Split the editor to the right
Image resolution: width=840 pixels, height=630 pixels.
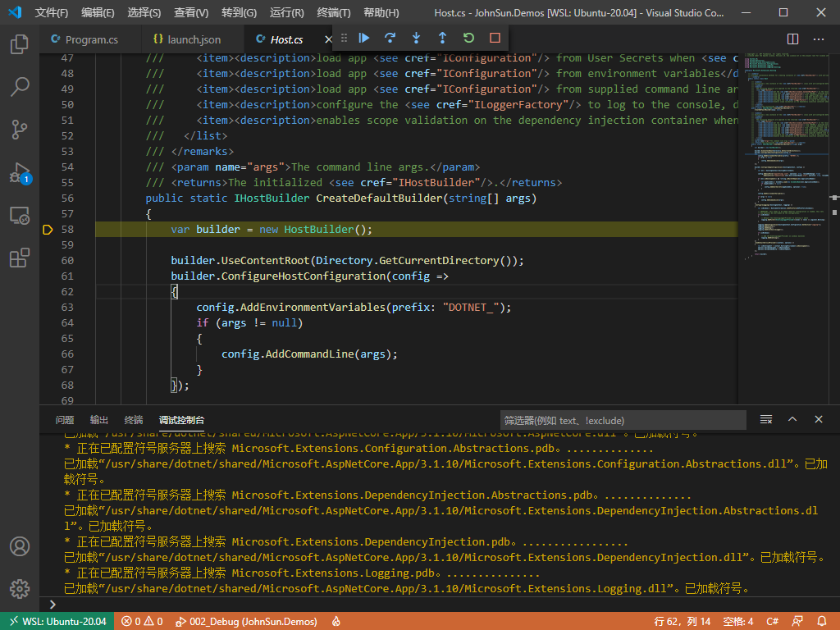pyautogui.click(x=793, y=39)
